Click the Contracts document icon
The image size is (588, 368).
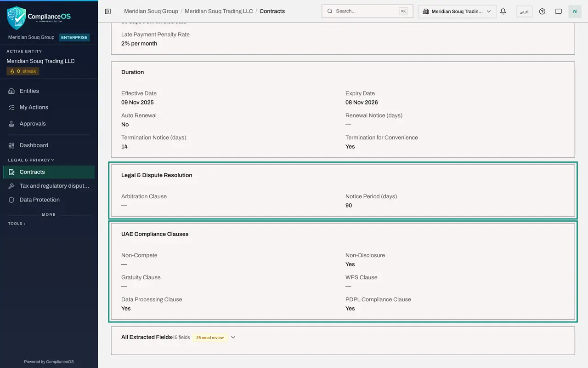[x=11, y=172]
